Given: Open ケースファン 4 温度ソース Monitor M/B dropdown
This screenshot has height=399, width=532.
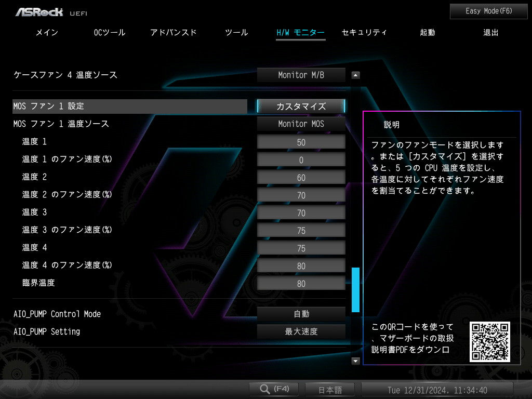Looking at the screenshot, I should [301, 75].
